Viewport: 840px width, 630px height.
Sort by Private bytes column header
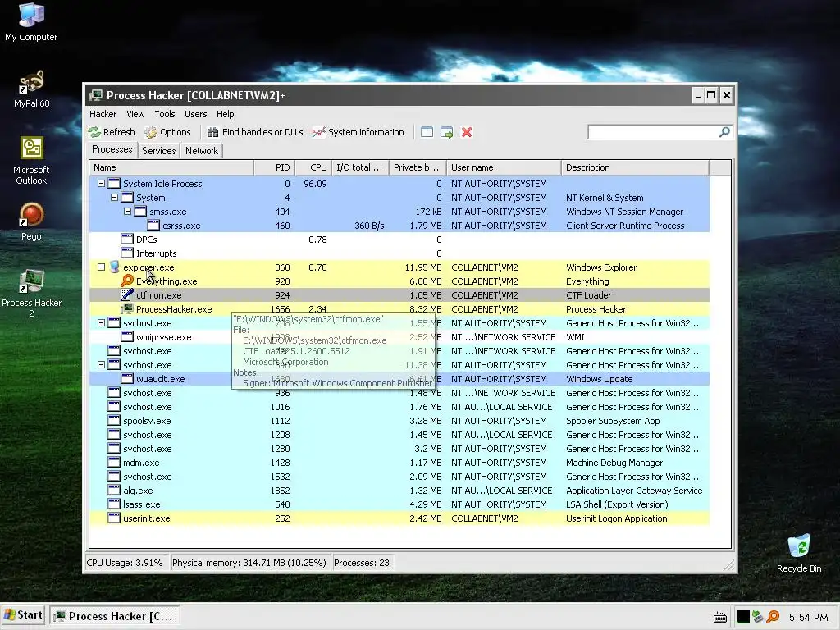point(418,167)
